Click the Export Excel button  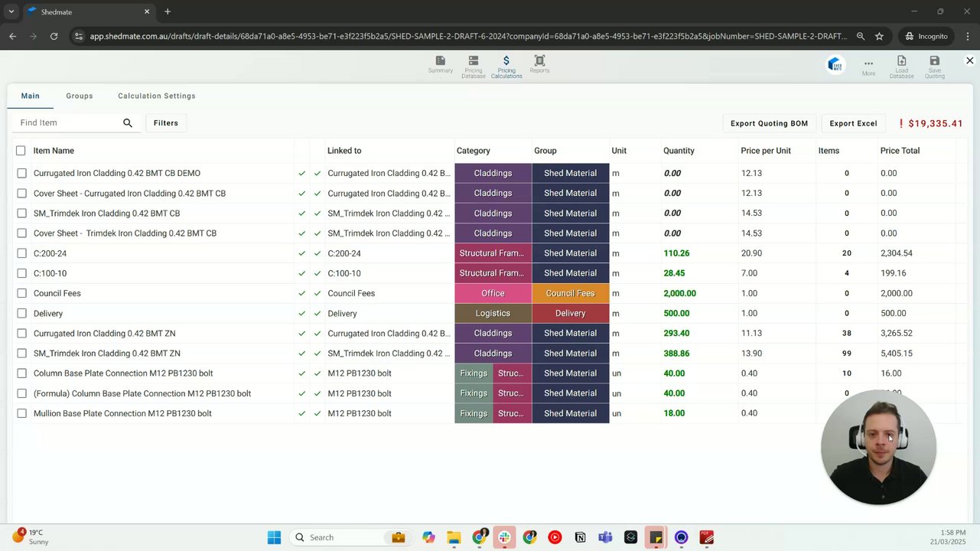(x=853, y=123)
